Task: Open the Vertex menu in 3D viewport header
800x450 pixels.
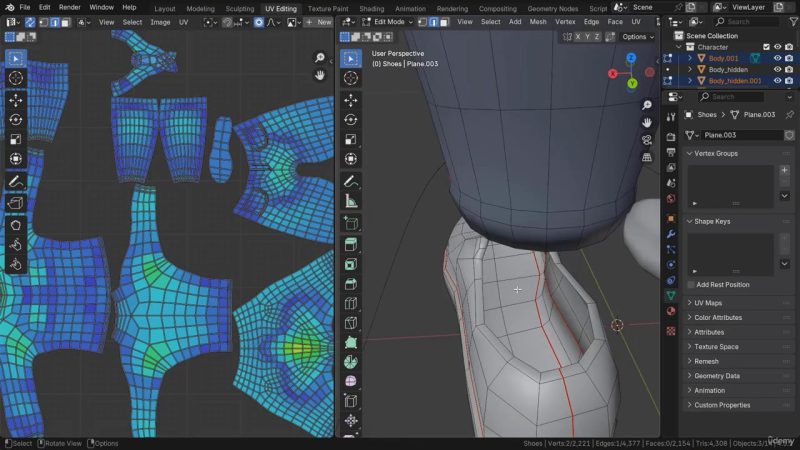Action: tap(565, 22)
